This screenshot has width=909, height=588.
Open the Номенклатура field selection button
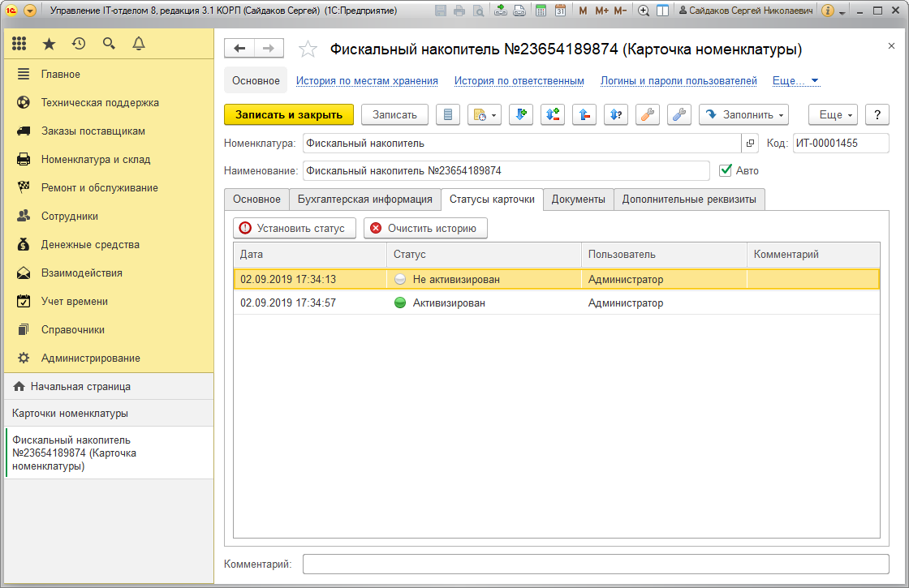(750, 143)
